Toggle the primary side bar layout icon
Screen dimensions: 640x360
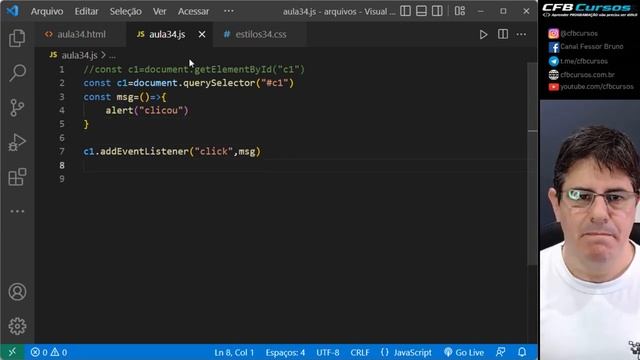pos(405,11)
